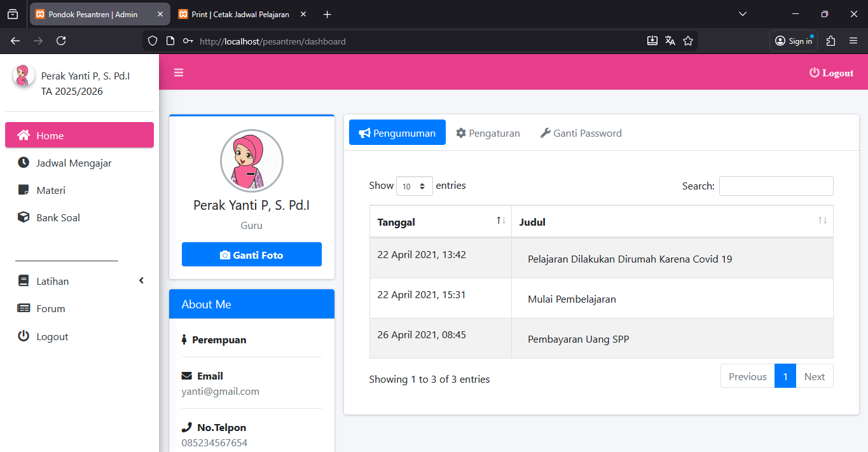Focus the Search input field
868x452 pixels.
pyautogui.click(x=776, y=186)
